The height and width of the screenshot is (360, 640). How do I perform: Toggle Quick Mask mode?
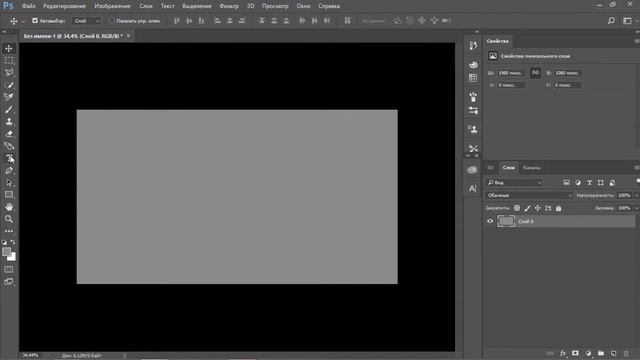pyautogui.click(x=9, y=269)
